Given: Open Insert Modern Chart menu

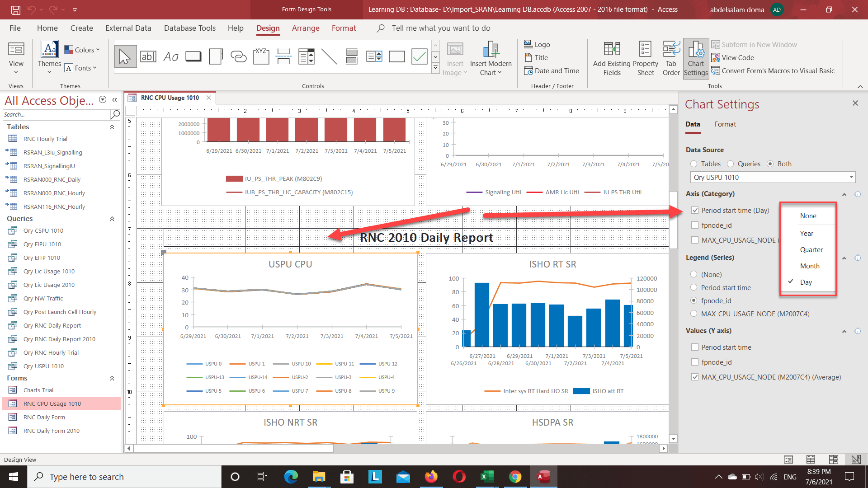Looking at the screenshot, I should click(x=491, y=59).
